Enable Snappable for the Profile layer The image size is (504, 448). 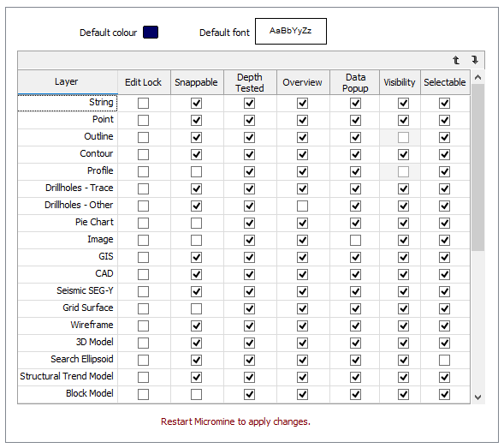pos(197,172)
